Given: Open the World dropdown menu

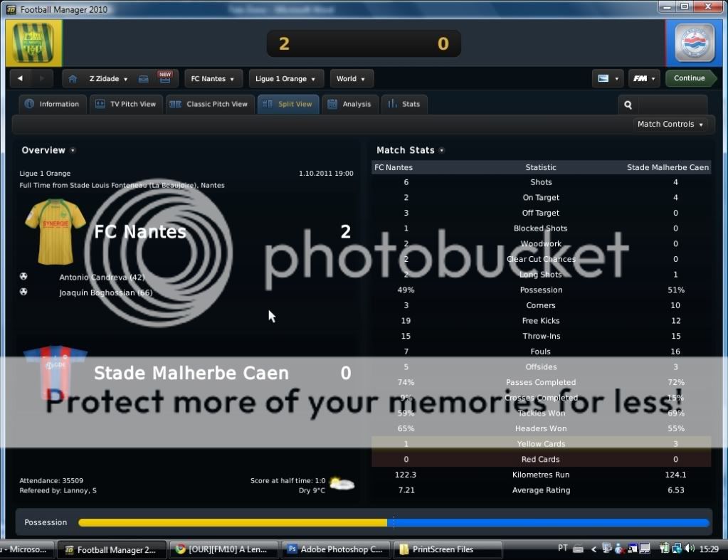Looking at the screenshot, I should [x=351, y=79].
